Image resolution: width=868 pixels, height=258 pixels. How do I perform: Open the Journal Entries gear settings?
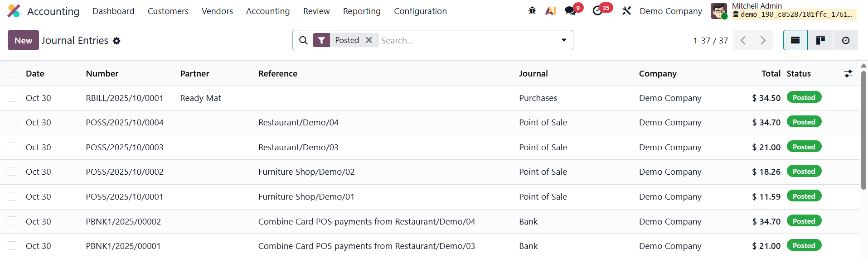[116, 41]
